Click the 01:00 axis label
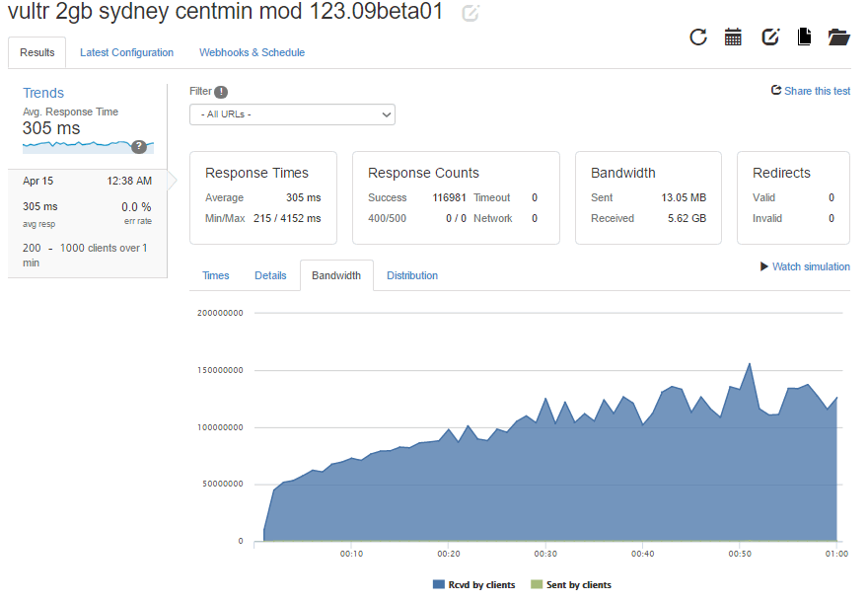Viewport: 868px width, 601px height. tap(836, 554)
